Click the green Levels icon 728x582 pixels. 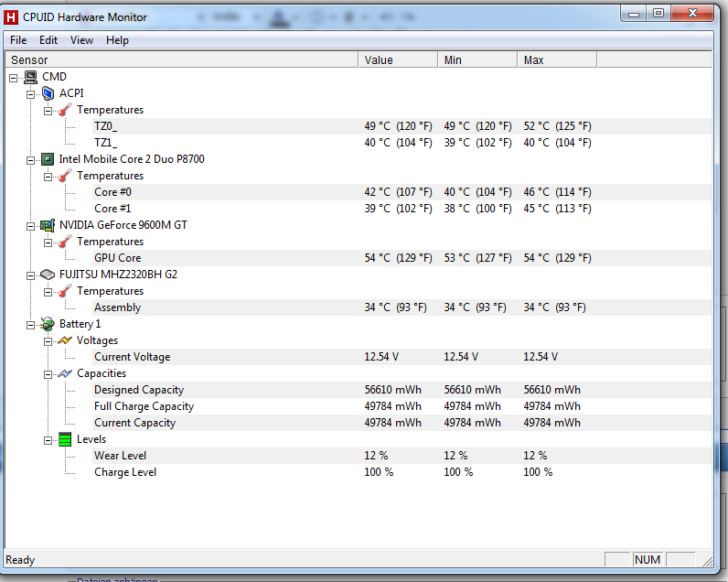(65, 439)
